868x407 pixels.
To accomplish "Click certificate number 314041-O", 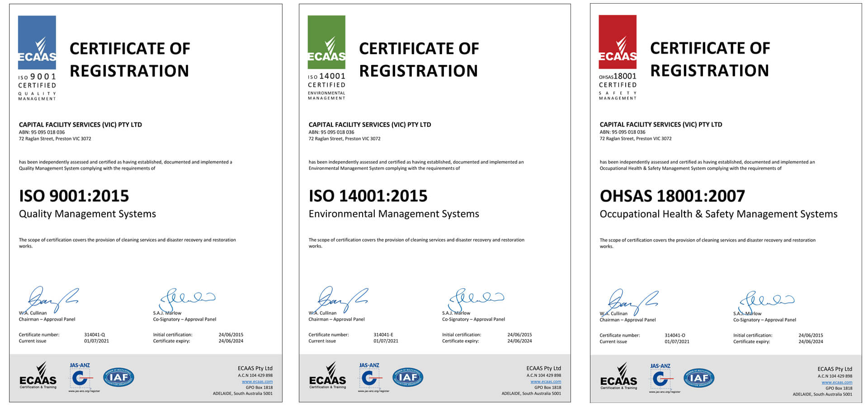I will (675, 335).
